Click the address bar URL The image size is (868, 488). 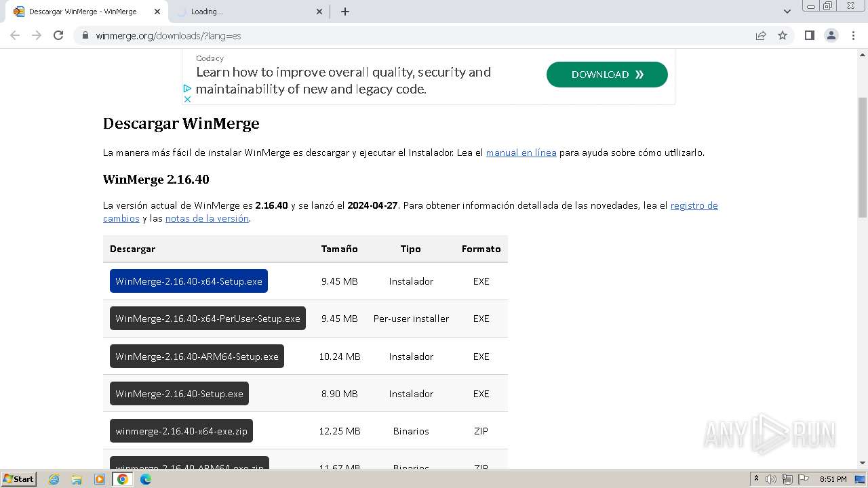tap(168, 35)
